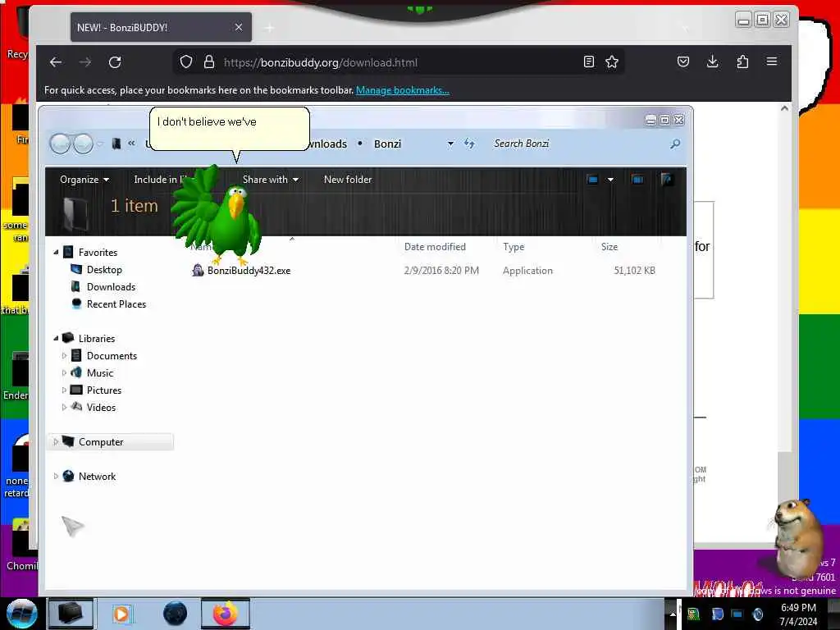Select the BonziBuddy432.exe file
The image size is (840, 630).
249,271
